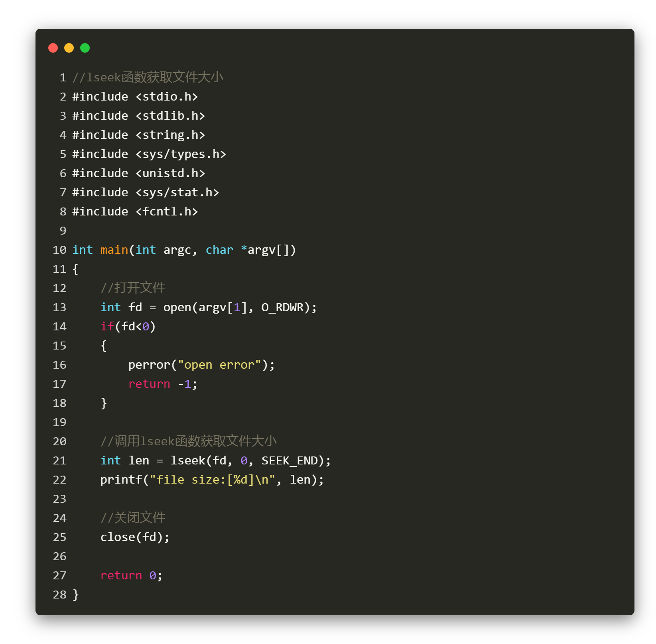
Task: Click the red close dot
Action: 53,48
